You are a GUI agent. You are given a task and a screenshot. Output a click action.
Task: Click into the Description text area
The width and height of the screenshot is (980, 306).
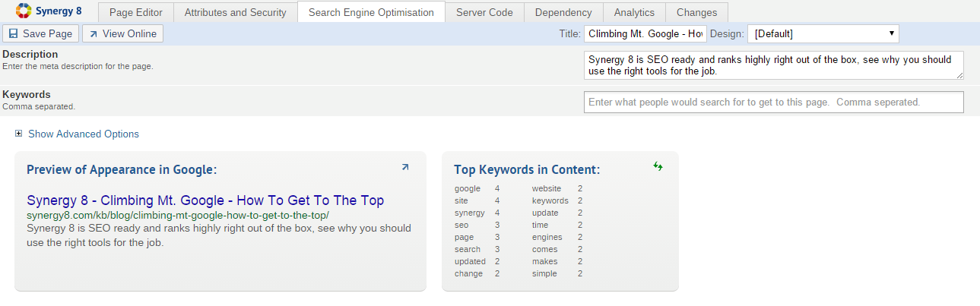(773, 65)
